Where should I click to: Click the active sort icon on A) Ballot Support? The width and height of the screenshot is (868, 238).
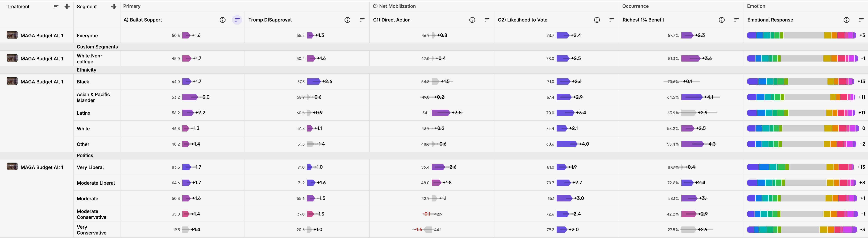pyautogui.click(x=237, y=20)
